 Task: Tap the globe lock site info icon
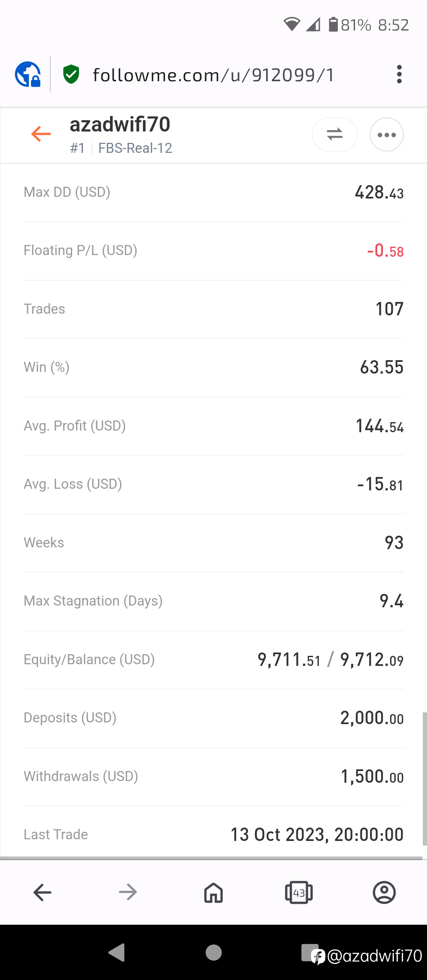[28, 75]
